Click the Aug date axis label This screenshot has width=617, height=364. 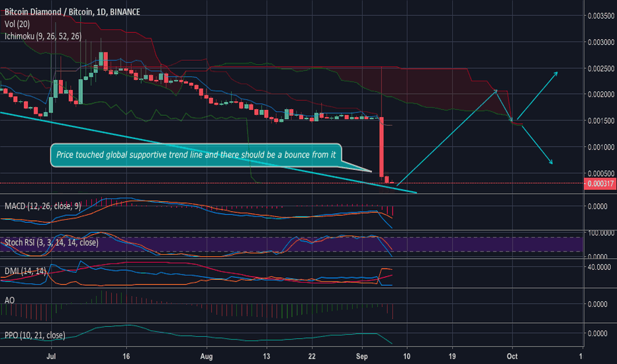pos(206,356)
